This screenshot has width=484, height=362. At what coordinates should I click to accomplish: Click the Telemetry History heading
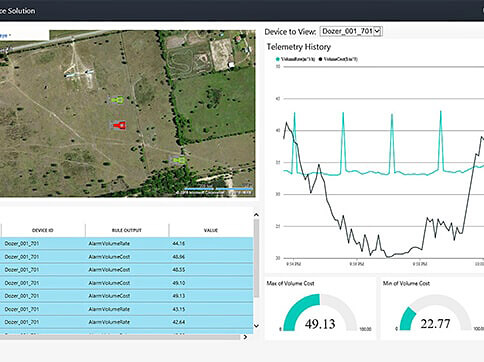point(299,47)
